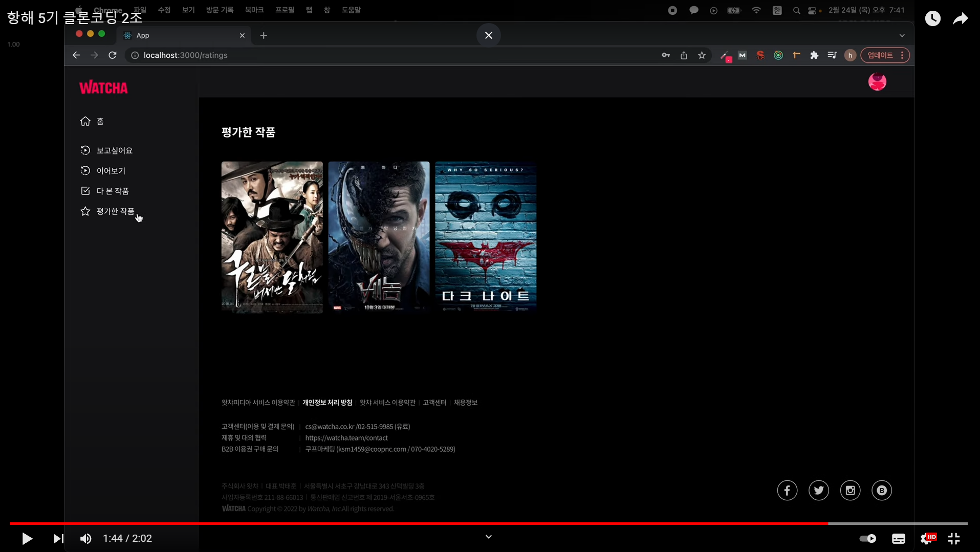Close the App browser tab
Image resolution: width=980 pixels, height=552 pixels.
tap(242, 35)
